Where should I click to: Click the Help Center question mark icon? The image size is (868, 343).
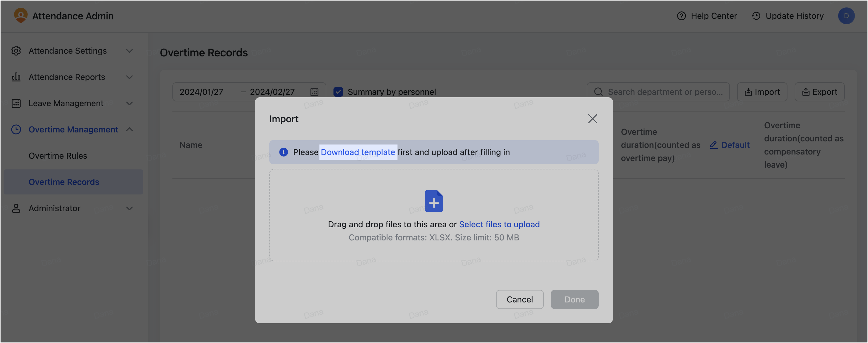(681, 16)
